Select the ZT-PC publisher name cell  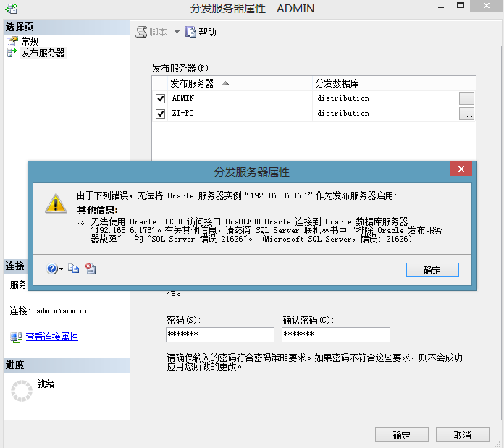pos(240,114)
